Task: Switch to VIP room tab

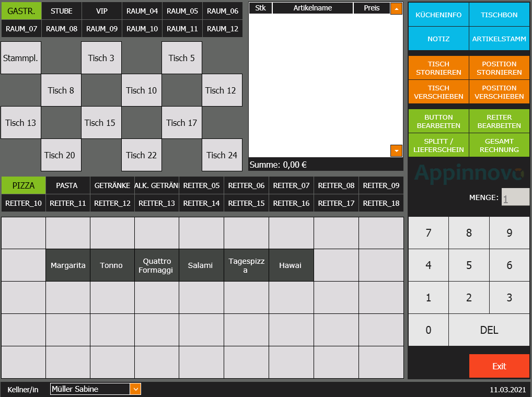Action: pos(102,11)
